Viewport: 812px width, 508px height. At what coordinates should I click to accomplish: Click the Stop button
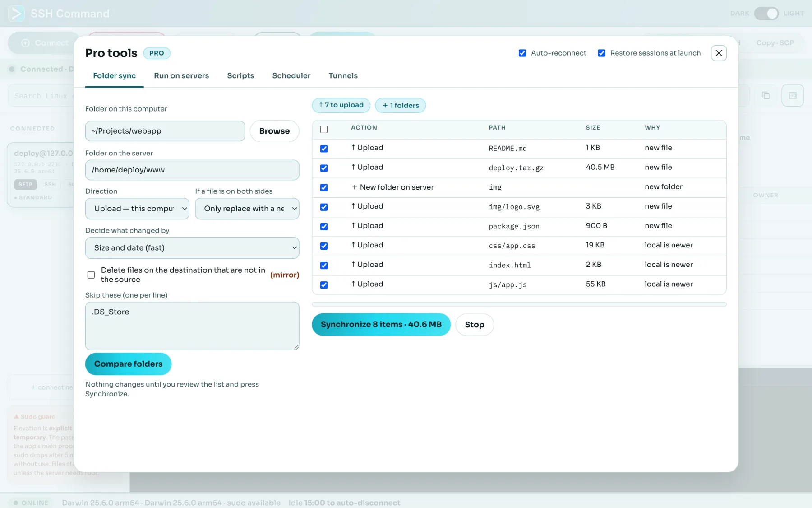click(x=475, y=325)
